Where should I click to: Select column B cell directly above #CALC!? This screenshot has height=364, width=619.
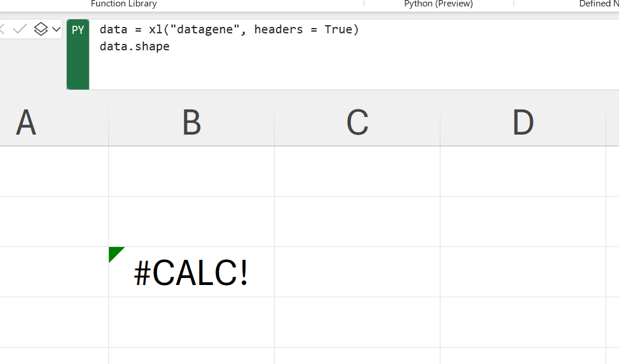191,222
